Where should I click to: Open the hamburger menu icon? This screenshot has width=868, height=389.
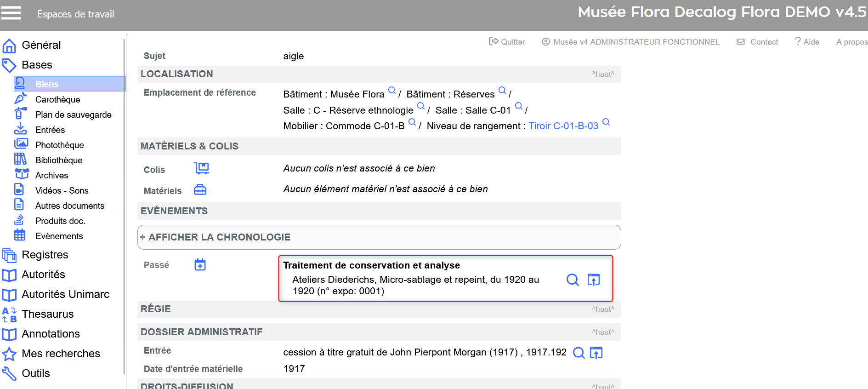(11, 13)
